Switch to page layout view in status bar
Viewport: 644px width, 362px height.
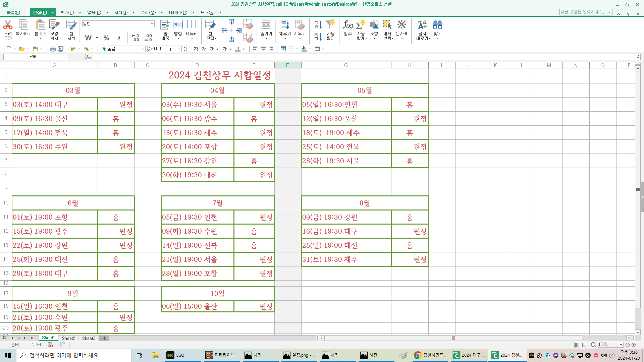584,345
